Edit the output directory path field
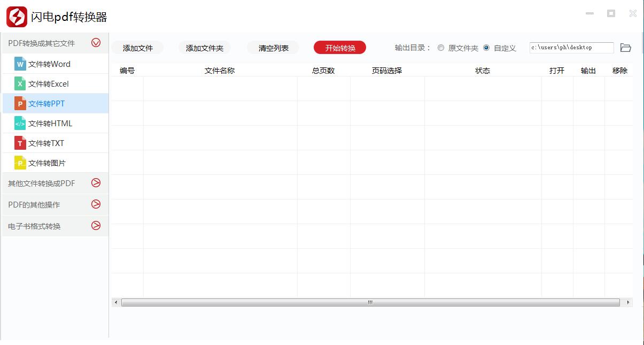Viewport: 644px width, 345px height. 571,48
